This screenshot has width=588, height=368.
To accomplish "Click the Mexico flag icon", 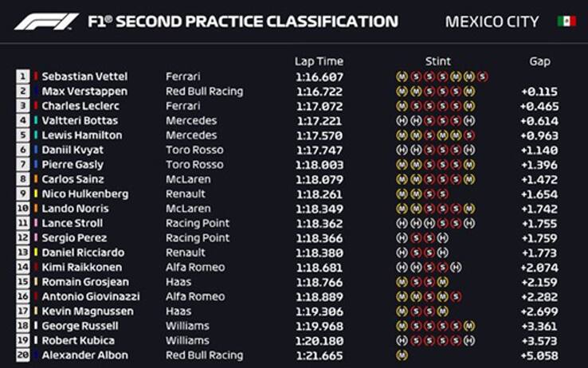I will coord(566,22).
